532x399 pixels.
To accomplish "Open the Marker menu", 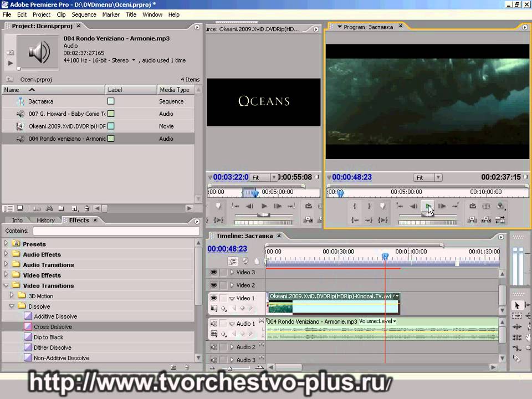I will click(x=111, y=14).
